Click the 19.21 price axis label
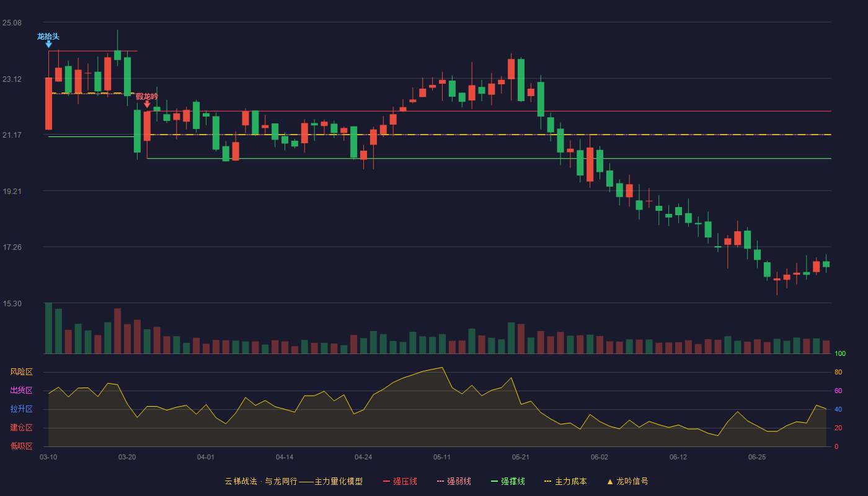Viewport: 868px width, 496px height. tap(12, 192)
